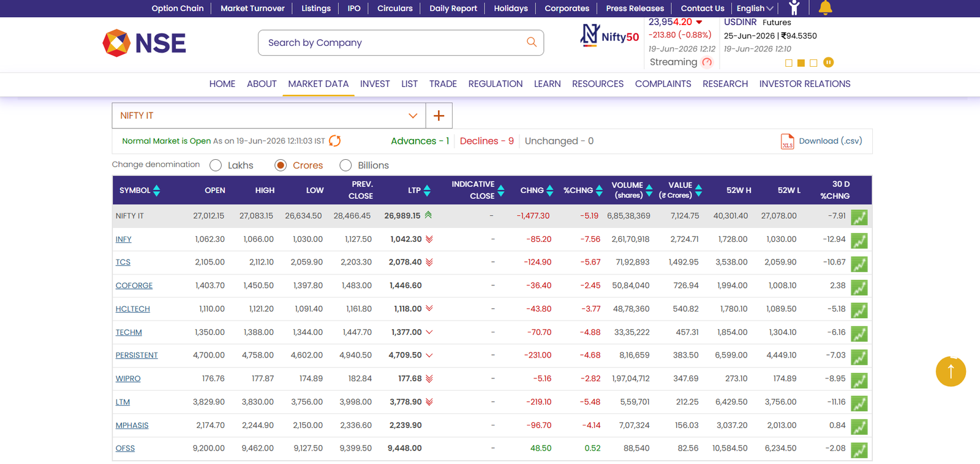Sort by INDICATIVE CLOSE column arrows
The width and height of the screenshot is (980, 464).
pyautogui.click(x=501, y=190)
